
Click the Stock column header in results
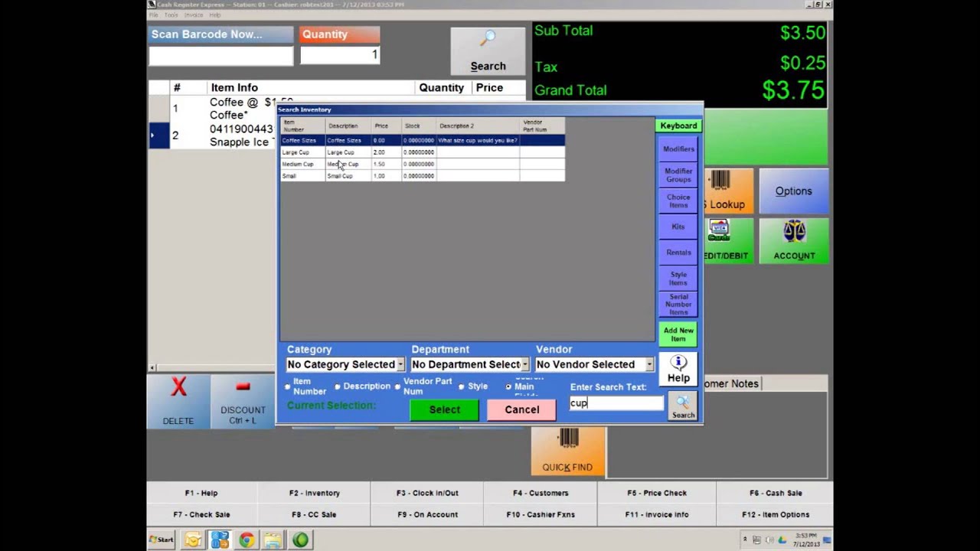418,126
